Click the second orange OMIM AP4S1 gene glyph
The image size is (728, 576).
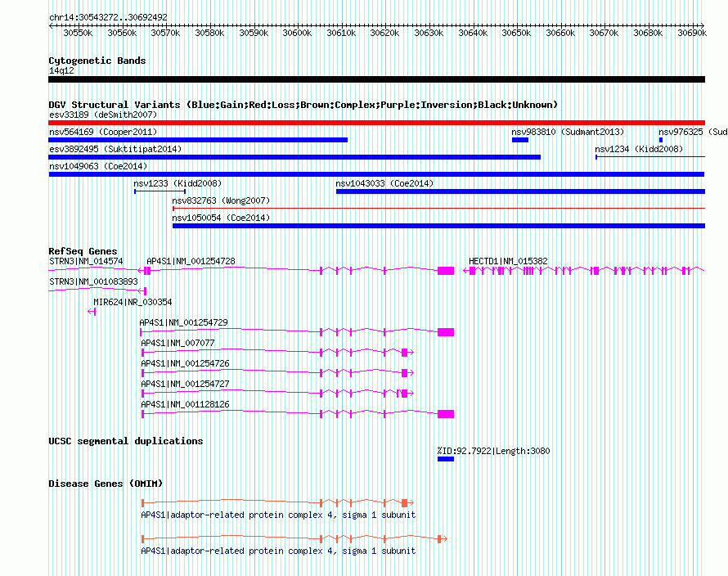coord(294,539)
